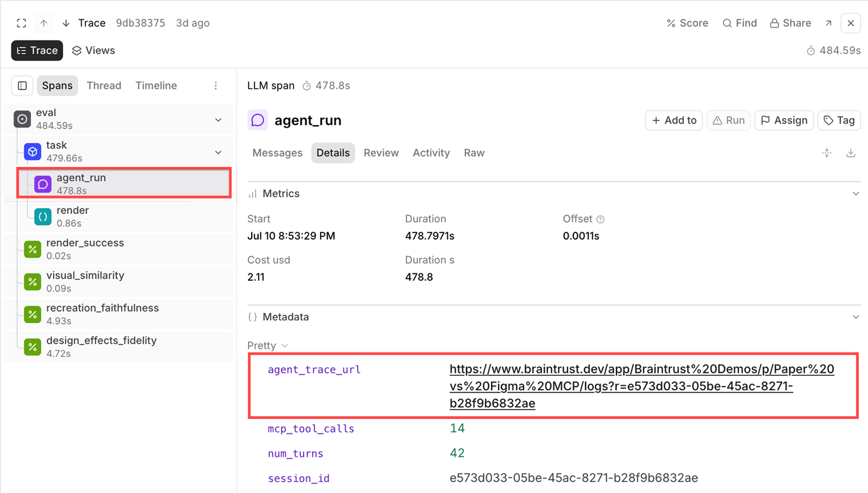Open span list more options menu
This screenshot has height=493, width=868.
click(216, 86)
